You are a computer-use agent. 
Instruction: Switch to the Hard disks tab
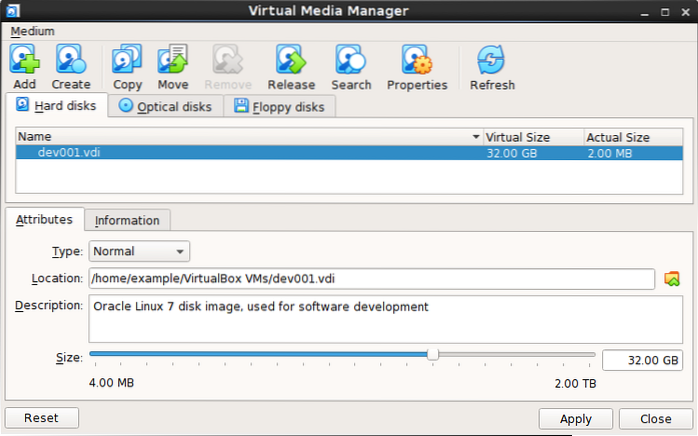(57, 106)
